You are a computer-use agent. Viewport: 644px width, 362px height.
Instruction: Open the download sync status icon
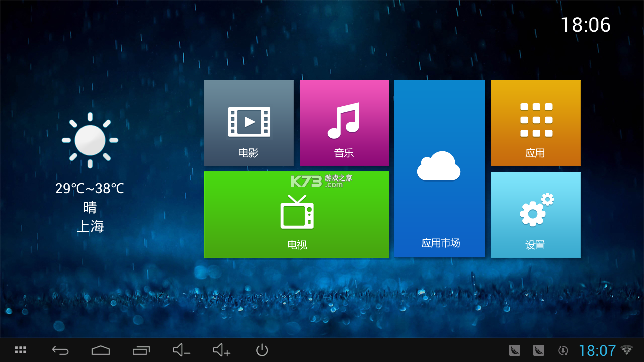(563, 350)
